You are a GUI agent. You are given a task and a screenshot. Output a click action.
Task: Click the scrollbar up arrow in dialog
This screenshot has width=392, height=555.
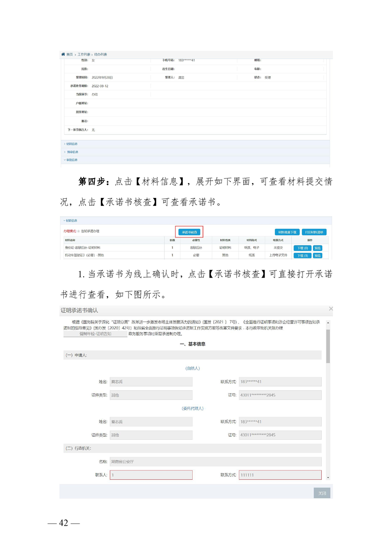328,323
